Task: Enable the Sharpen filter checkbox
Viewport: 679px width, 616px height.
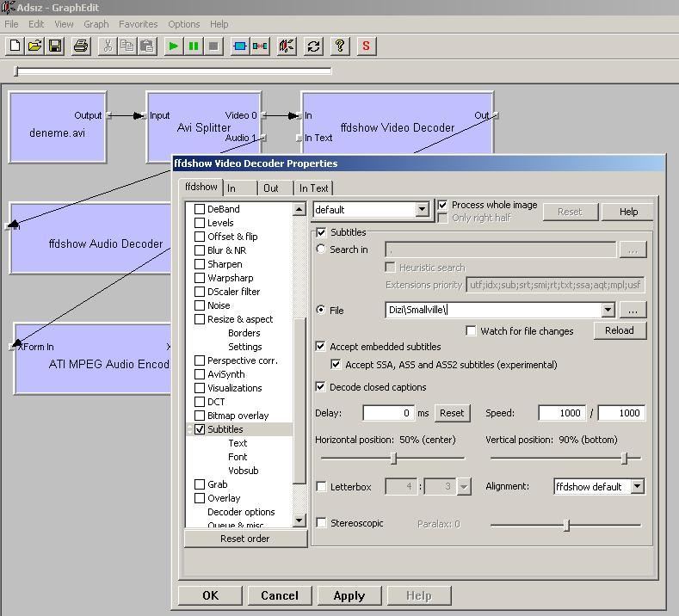Action: [x=200, y=264]
